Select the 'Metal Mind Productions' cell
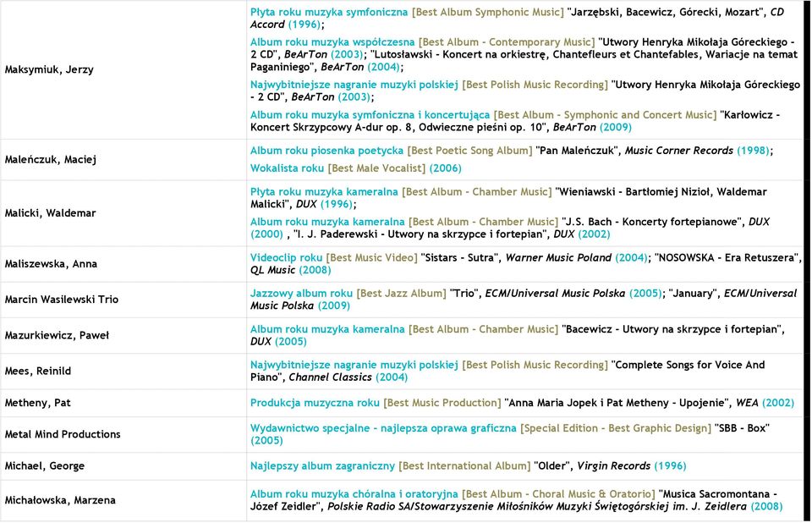812x523 pixels. click(x=63, y=434)
